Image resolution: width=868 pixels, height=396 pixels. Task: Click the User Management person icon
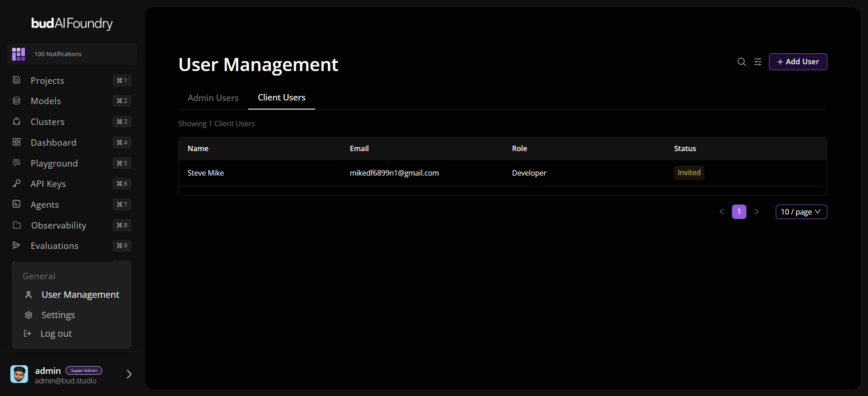click(x=28, y=295)
